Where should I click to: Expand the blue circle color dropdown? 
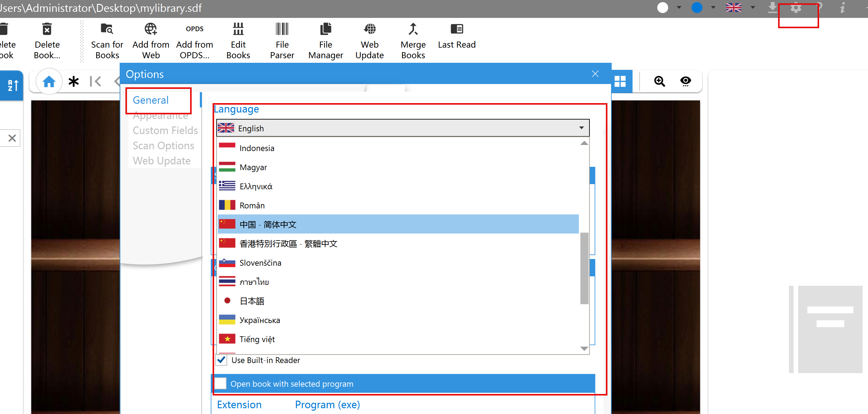(713, 7)
